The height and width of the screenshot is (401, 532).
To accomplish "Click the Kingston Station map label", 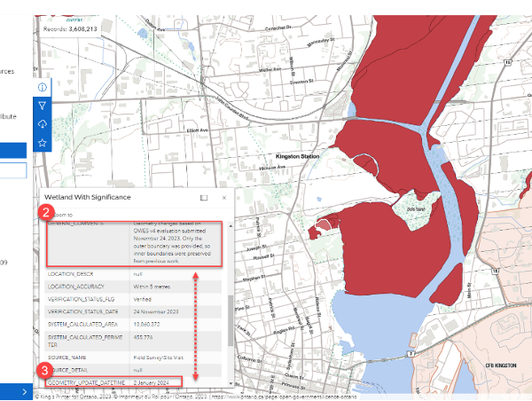I will [x=297, y=156].
